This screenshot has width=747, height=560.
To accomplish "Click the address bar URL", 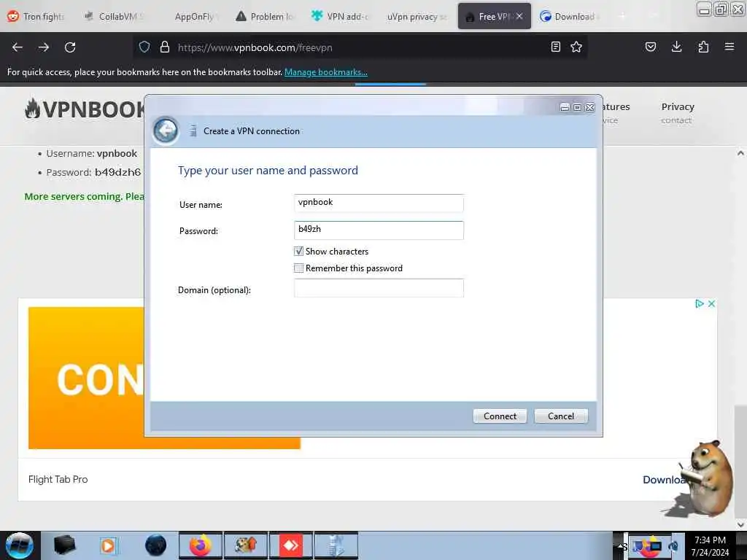I will tap(255, 47).
